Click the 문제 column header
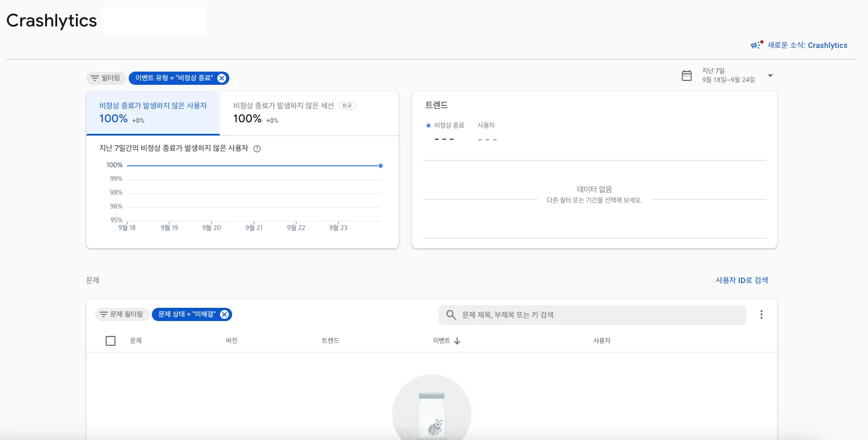 pos(136,341)
